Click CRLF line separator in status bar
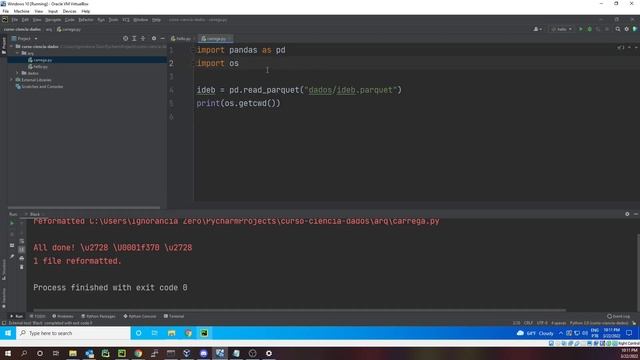The height and width of the screenshot is (360, 640). coord(528,323)
